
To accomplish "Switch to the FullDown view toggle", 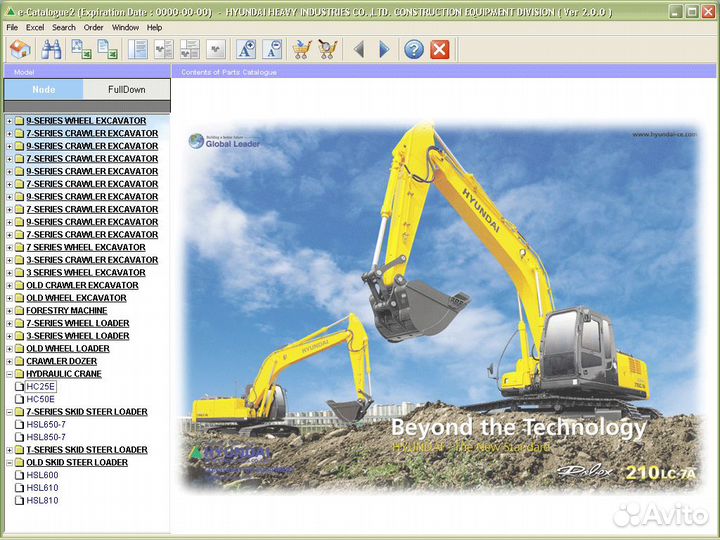I will 127,90.
